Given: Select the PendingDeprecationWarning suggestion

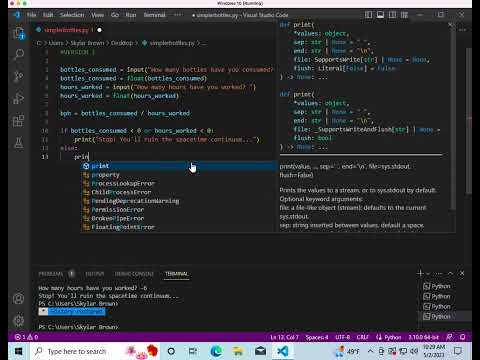Looking at the screenshot, I should click(x=179, y=201).
